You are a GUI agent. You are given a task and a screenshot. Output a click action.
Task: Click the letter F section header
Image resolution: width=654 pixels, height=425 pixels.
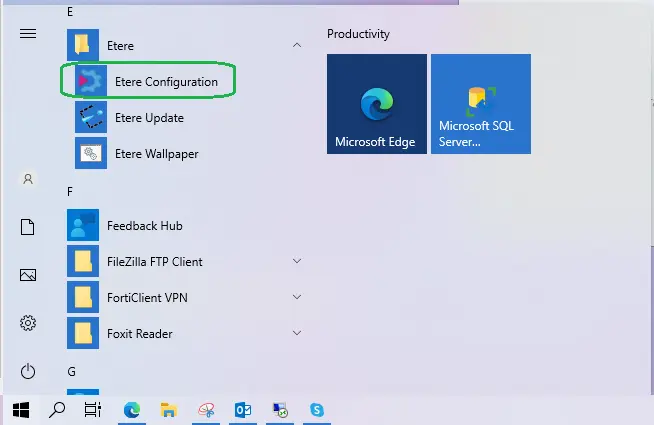tap(71, 191)
